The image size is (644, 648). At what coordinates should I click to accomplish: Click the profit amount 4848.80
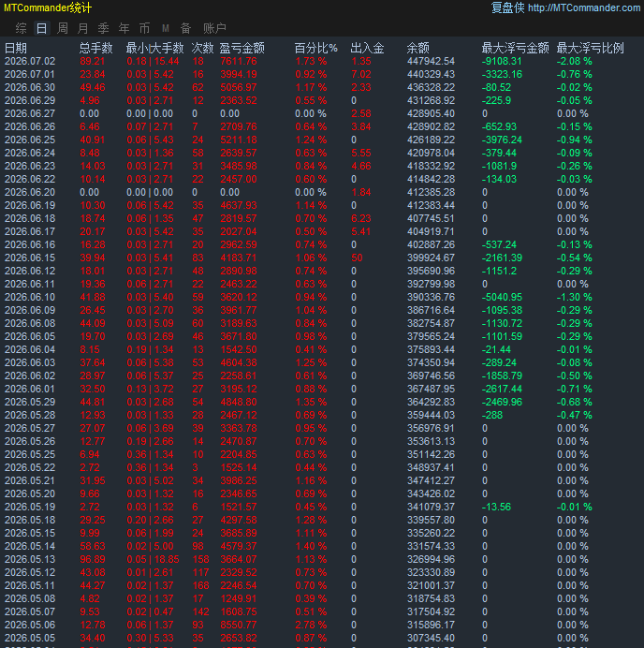(x=239, y=402)
